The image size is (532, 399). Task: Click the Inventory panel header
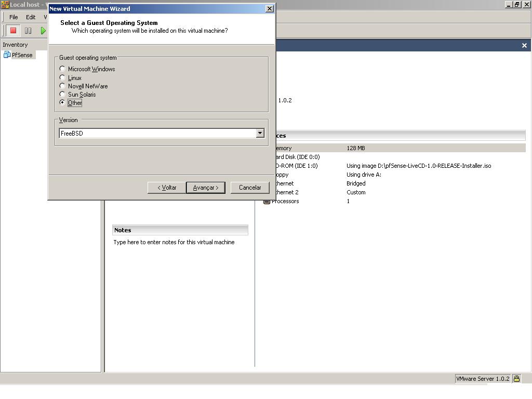[15, 45]
